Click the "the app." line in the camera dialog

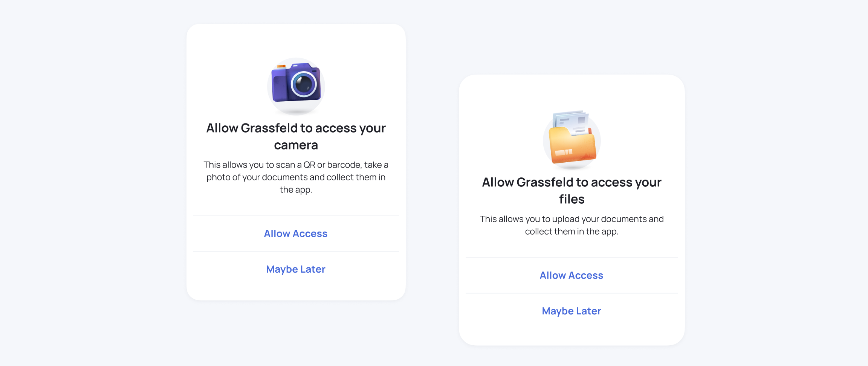coord(296,190)
